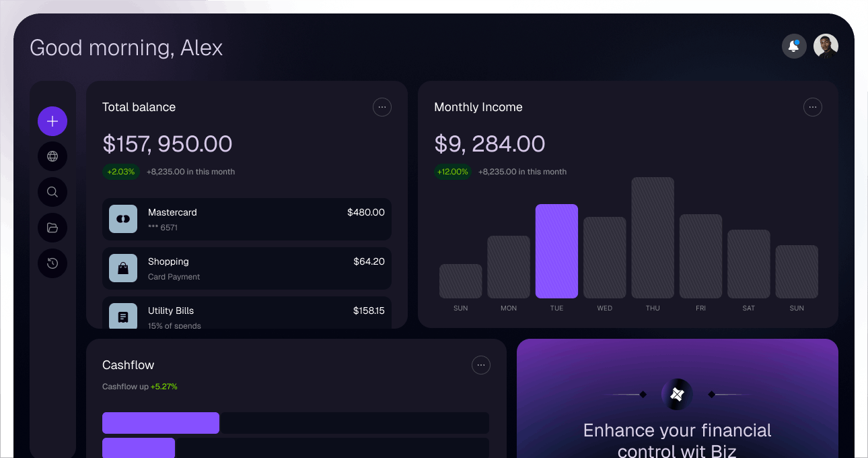Click the Biz logo icon in promo card
This screenshot has width=868, height=458.
point(678,394)
